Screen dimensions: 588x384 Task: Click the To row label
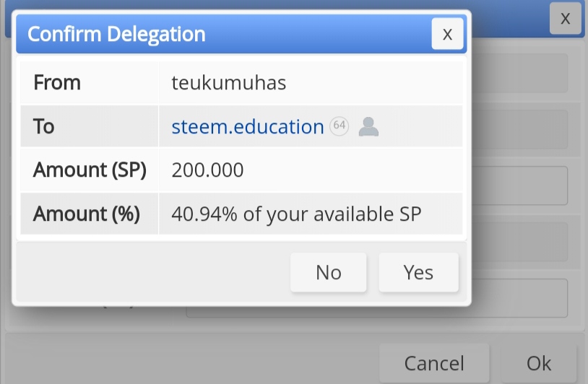(44, 126)
